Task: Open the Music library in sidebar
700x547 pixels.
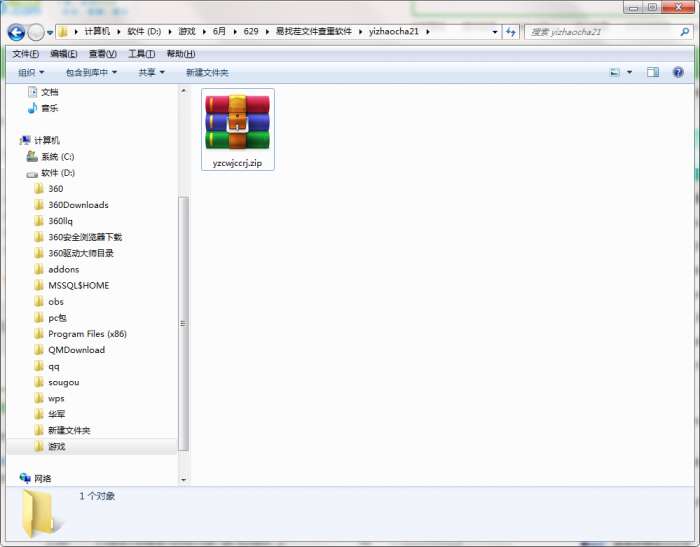Action: pyautogui.click(x=49, y=108)
